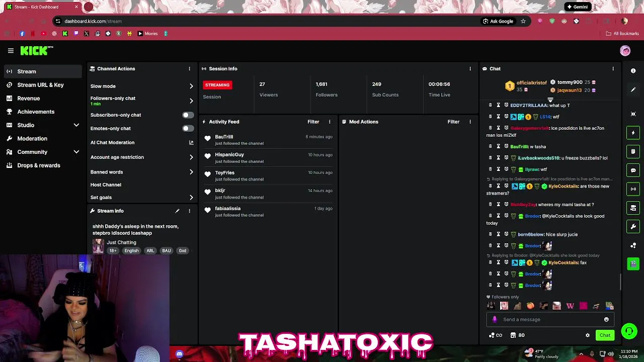Open YouTube bookmark in bookmarks bar
This screenshot has height=362, width=644.
[43, 34]
